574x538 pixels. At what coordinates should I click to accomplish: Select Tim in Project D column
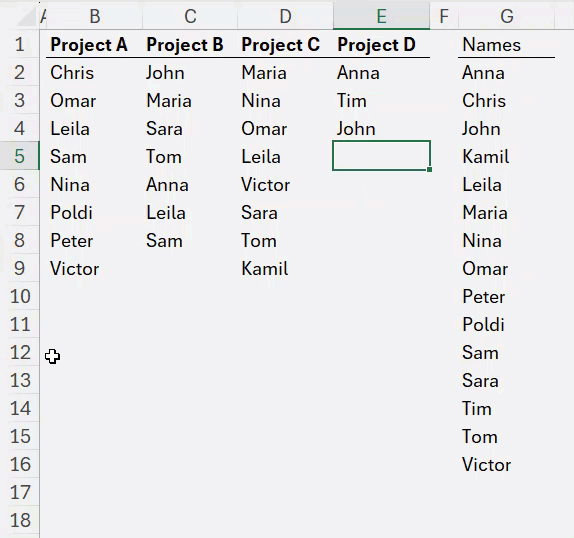pyautogui.click(x=351, y=101)
